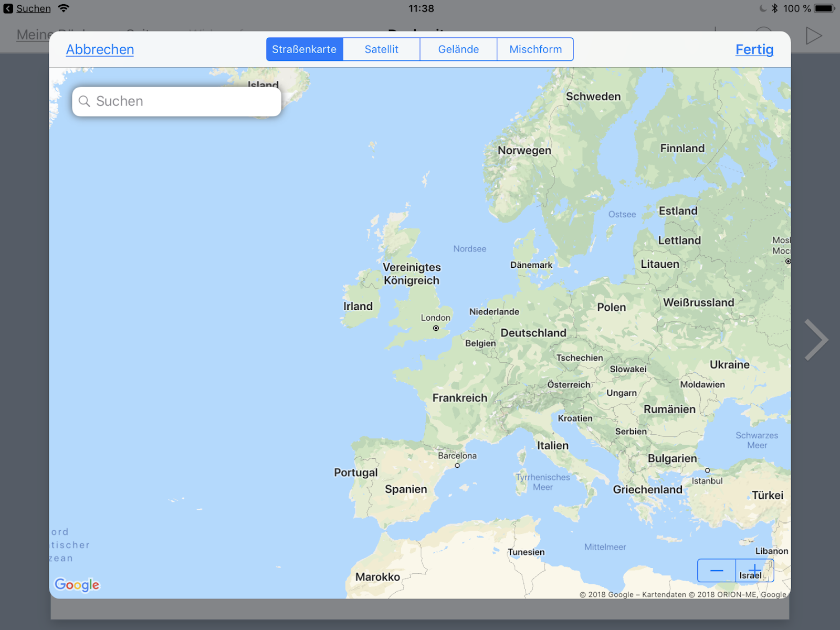Viewport: 840px width, 630px height.
Task: Click the Ukraine country label
Action: click(730, 365)
